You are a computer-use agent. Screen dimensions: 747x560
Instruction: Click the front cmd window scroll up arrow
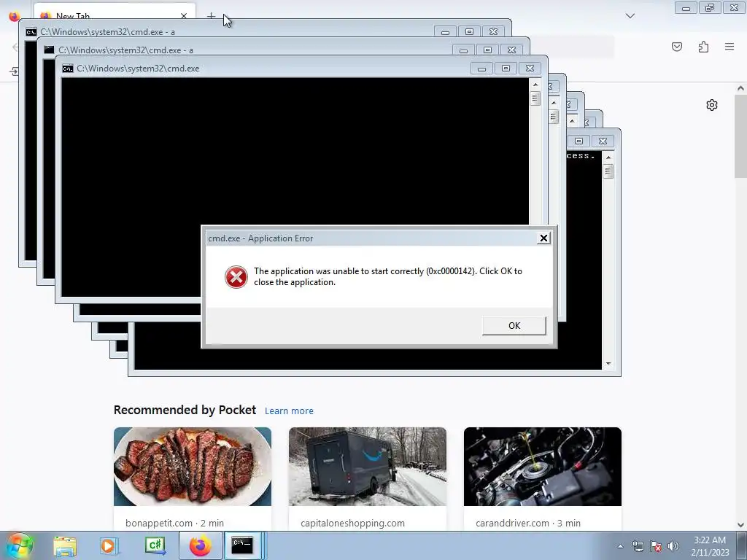click(535, 85)
